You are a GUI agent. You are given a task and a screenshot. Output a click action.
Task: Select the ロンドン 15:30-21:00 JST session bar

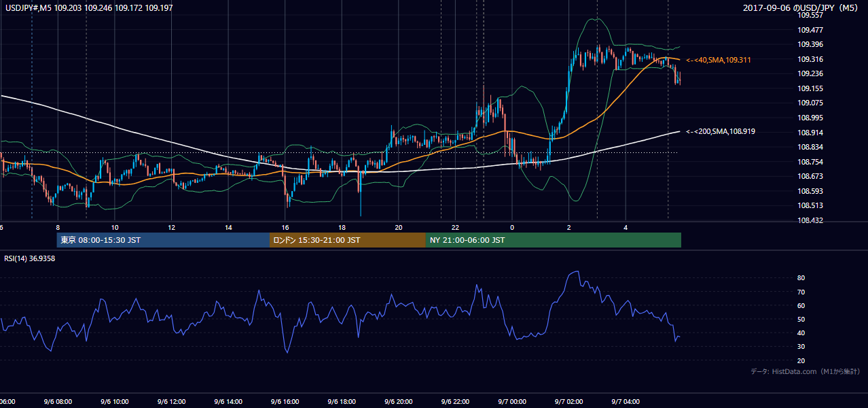point(348,240)
